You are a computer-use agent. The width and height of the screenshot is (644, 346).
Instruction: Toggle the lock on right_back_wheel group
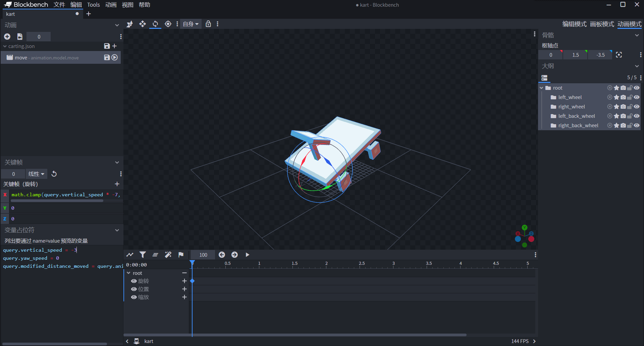630,126
